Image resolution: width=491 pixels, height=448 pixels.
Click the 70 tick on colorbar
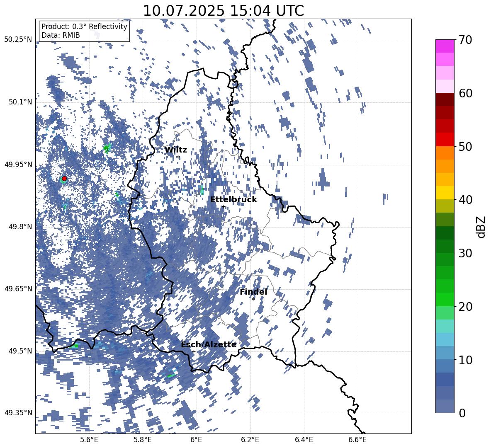465,40
